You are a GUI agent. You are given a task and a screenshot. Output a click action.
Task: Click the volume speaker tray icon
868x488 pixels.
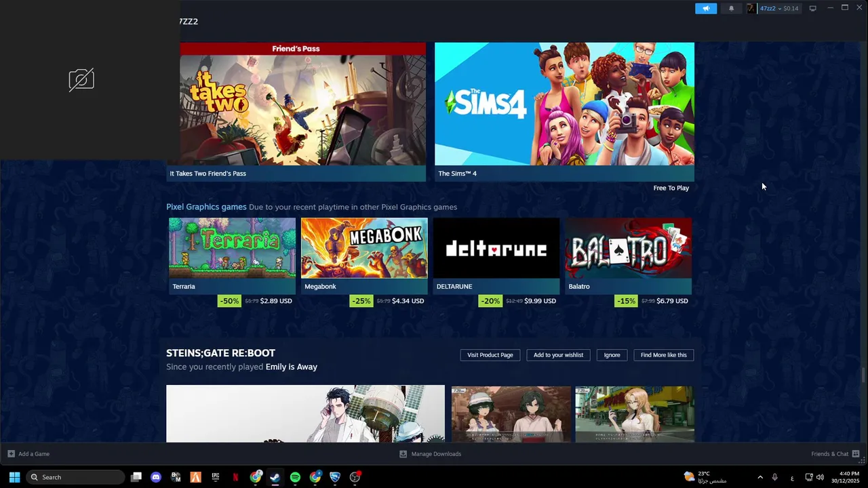821,477
